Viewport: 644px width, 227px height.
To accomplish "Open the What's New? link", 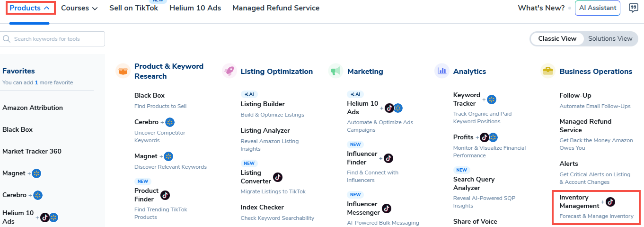I will pyautogui.click(x=541, y=8).
